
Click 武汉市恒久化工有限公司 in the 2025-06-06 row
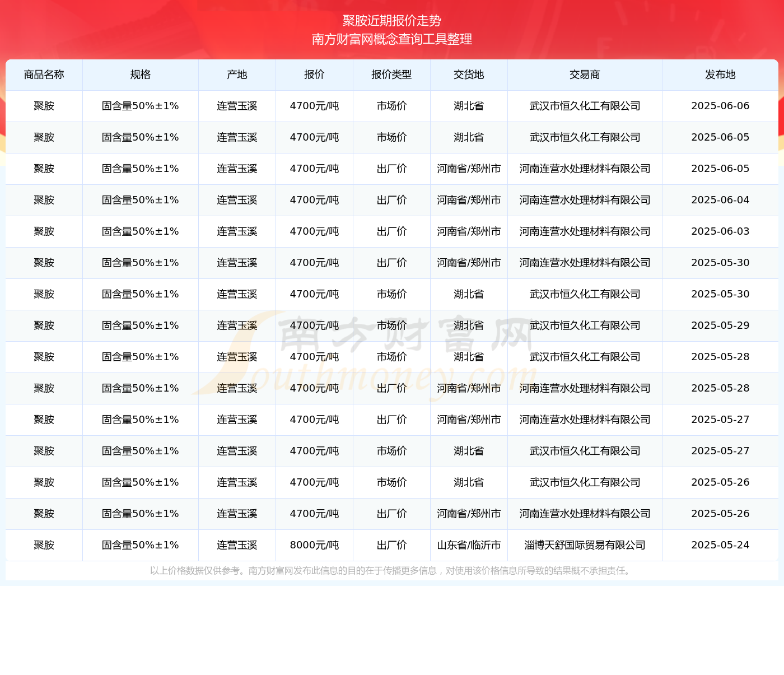tap(585, 106)
